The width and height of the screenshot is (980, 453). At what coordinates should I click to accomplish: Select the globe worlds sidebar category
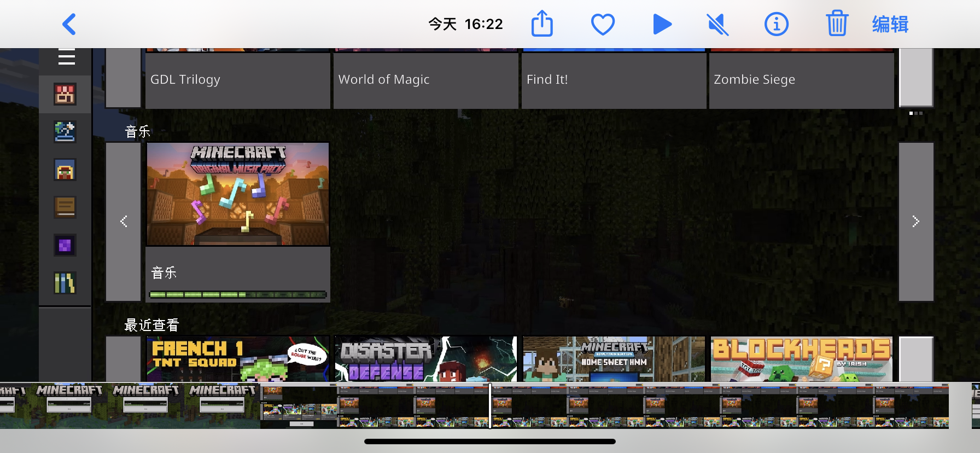[65, 132]
